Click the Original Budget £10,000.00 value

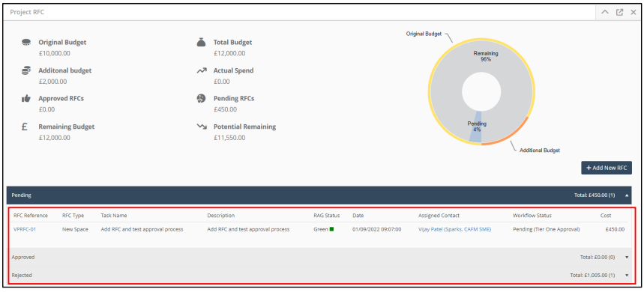pos(54,53)
